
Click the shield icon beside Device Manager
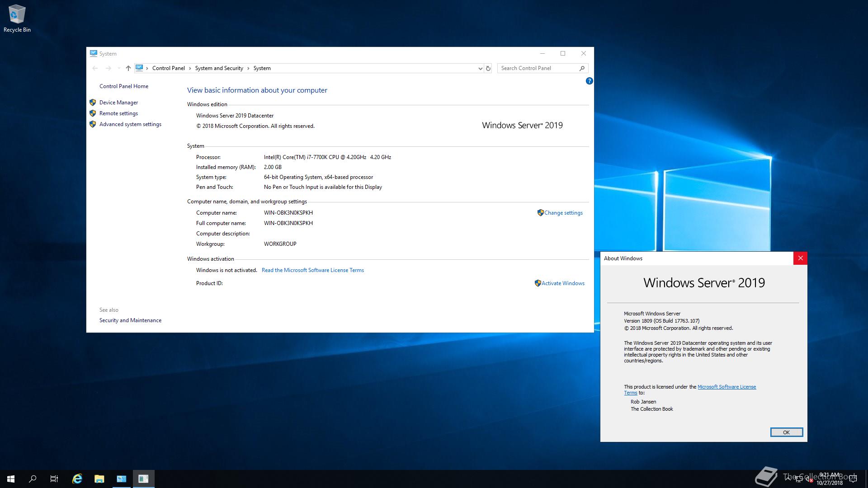tap(93, 103)
